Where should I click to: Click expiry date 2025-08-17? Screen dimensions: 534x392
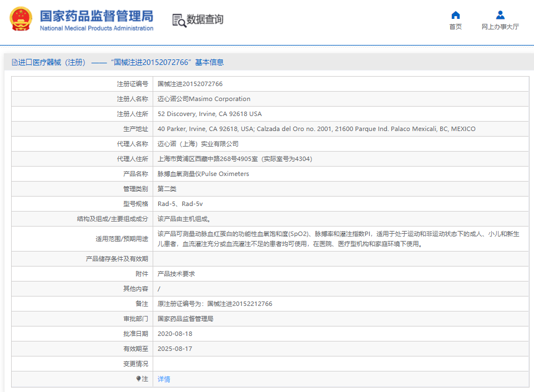175,349
